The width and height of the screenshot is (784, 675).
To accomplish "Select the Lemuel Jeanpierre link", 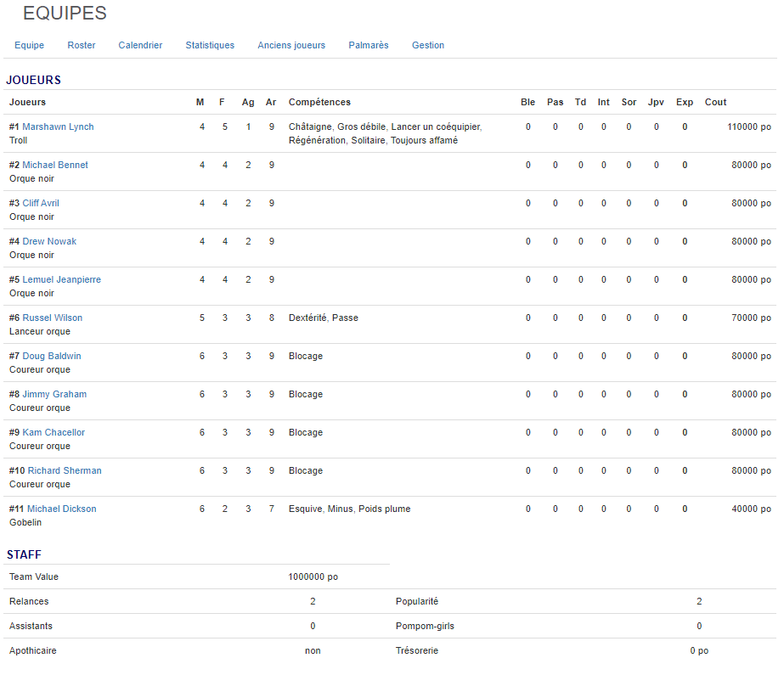I will pyautogui.click(x=61, y=279).
